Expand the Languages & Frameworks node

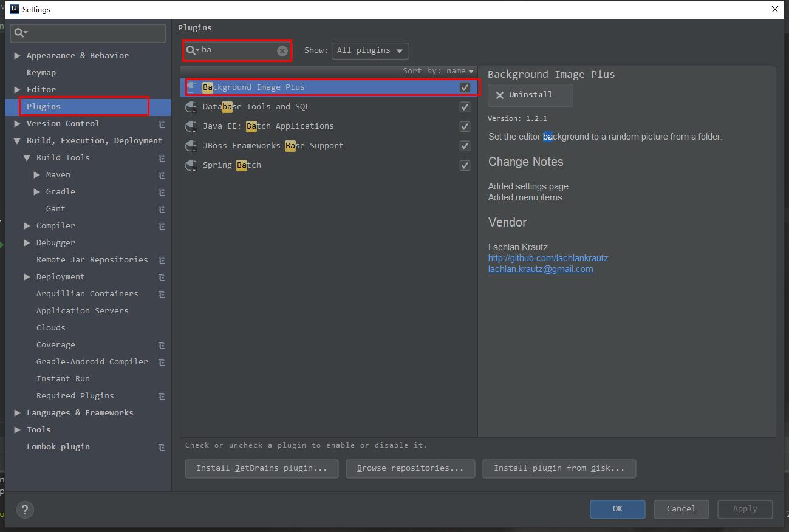click(x=17, y=412)
